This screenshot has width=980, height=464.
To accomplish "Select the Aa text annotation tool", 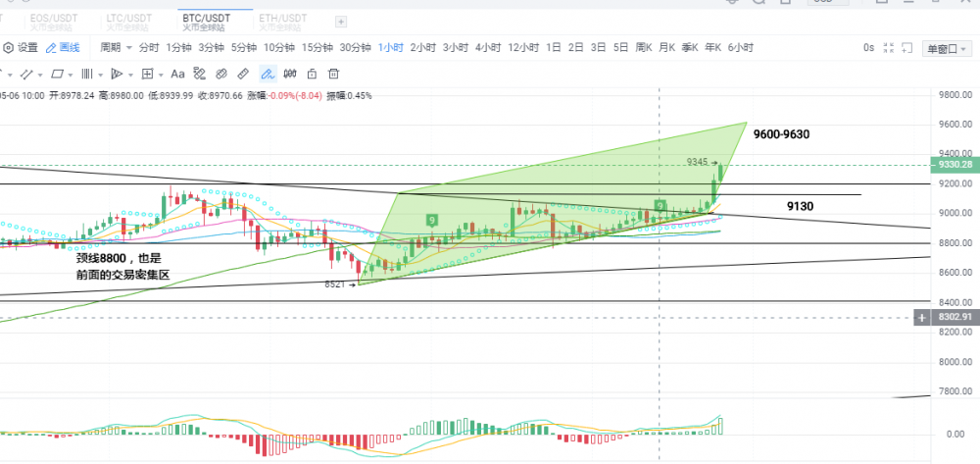I will (177, 74).
